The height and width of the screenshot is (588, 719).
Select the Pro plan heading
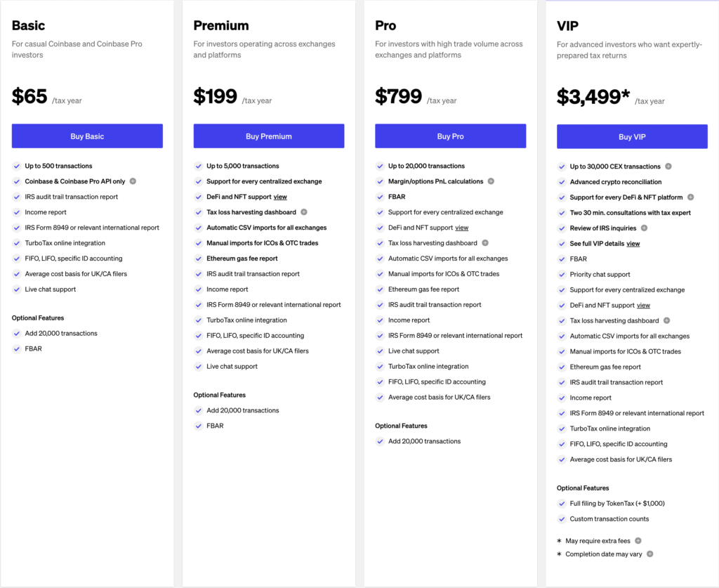(x=385, y=25)
